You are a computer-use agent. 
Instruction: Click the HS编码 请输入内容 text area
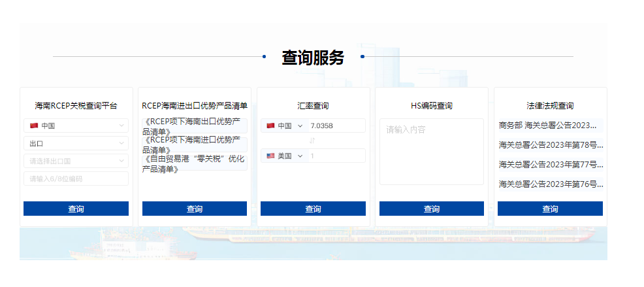[x=432, y=152]
